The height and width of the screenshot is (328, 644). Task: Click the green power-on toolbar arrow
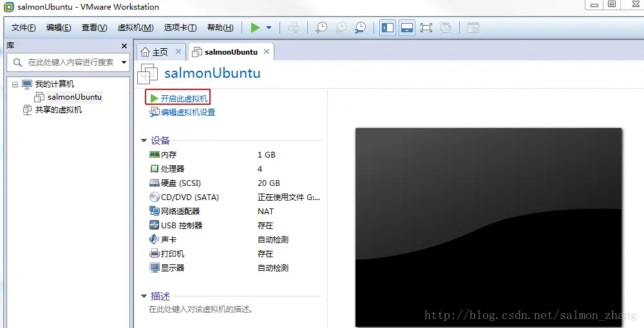click(x=256, y=28)
